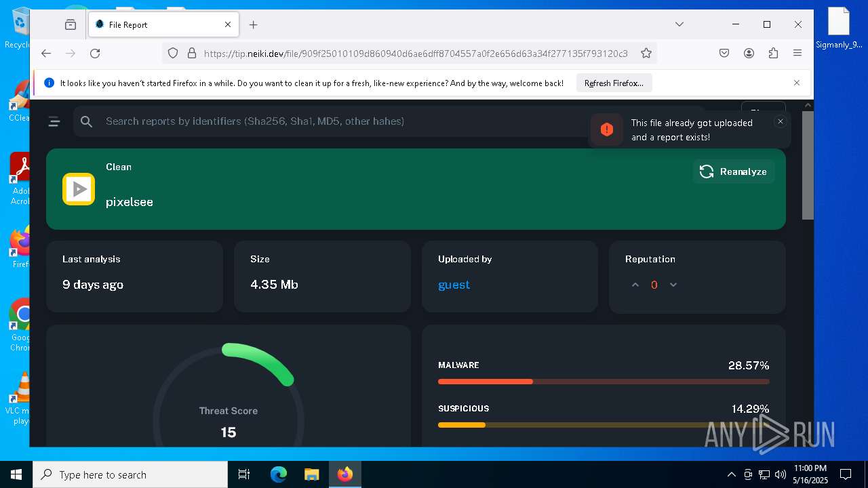Select the Adobe Acrobat desktop shortcut

coord(20,179)
